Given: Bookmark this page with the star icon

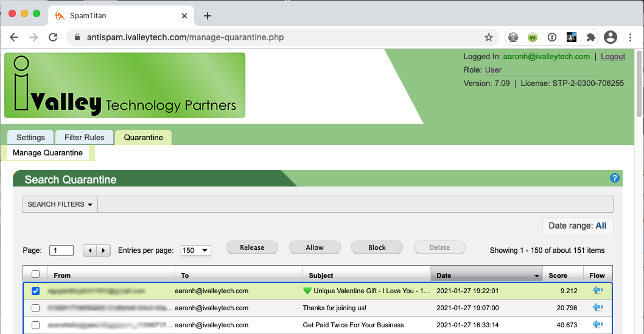Looking at the screenshot, I should pos(488,37).
